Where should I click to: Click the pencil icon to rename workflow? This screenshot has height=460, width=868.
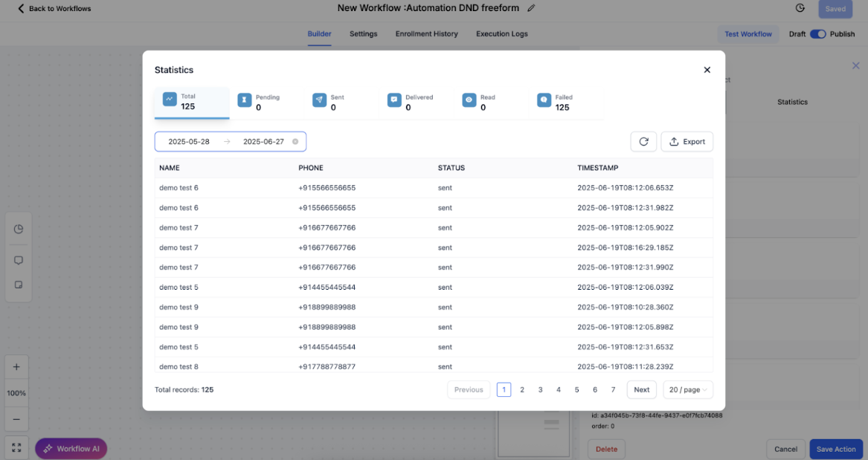pyautogui.click(x=531, y=8)
